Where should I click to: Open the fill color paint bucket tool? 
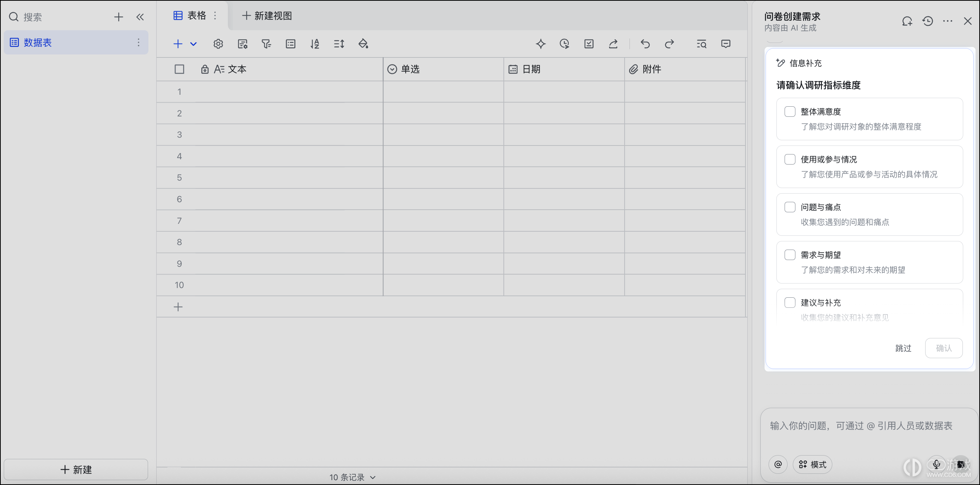click(363, 44)
